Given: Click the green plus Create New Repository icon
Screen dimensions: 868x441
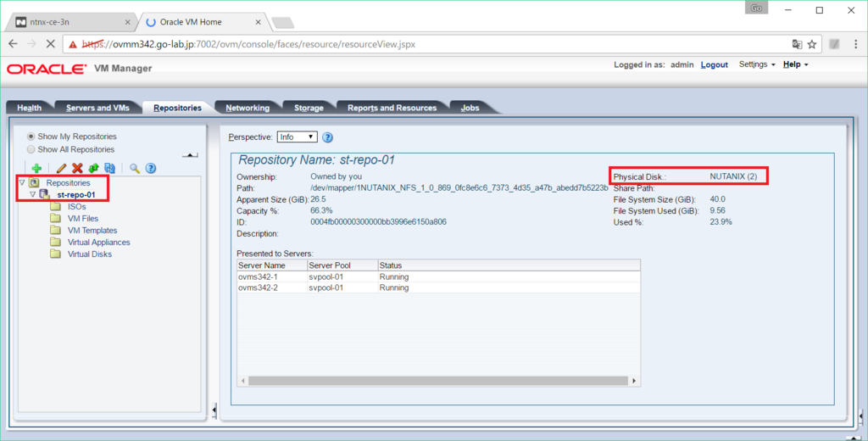Looking at the screenshot, I should 36,169.
